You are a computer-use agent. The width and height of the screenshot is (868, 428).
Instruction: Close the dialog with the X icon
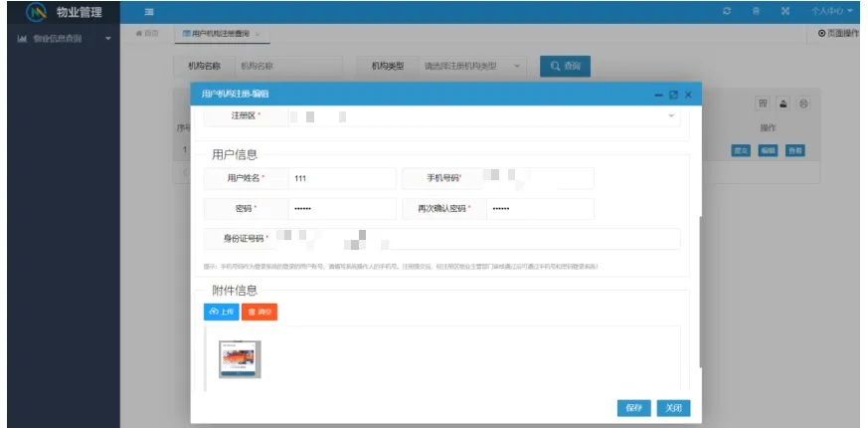click(x=688, y=95)
